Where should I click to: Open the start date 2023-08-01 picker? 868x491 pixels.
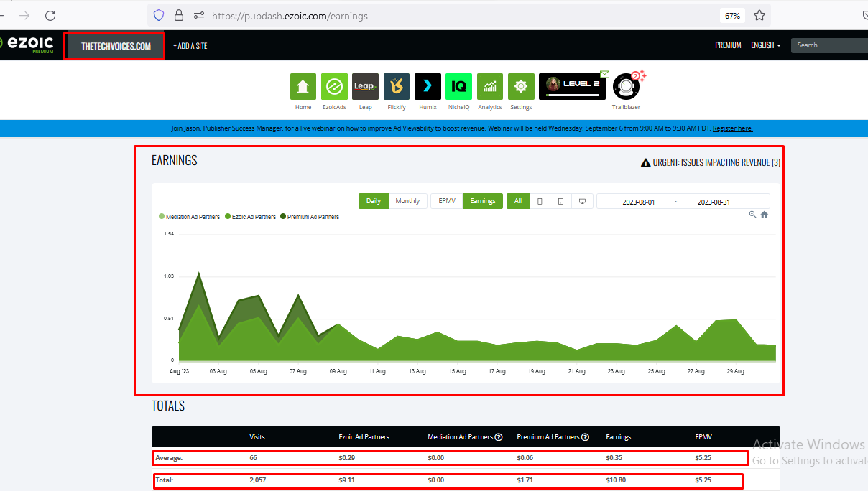click(640, 202)
